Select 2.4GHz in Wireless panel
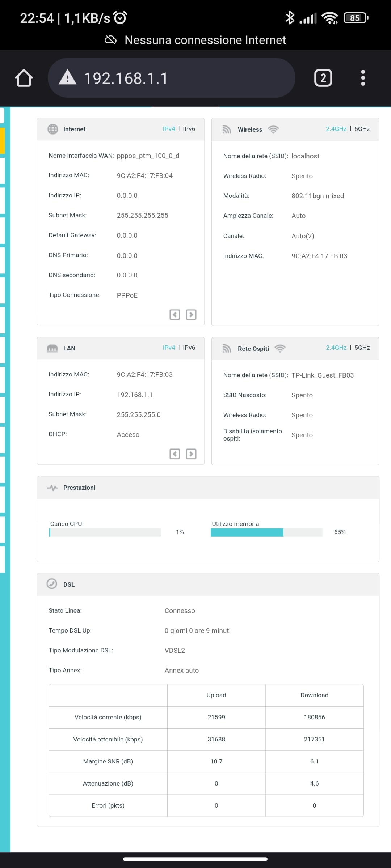Viewport: 391px width, 868px height. (x=336, y=129)
